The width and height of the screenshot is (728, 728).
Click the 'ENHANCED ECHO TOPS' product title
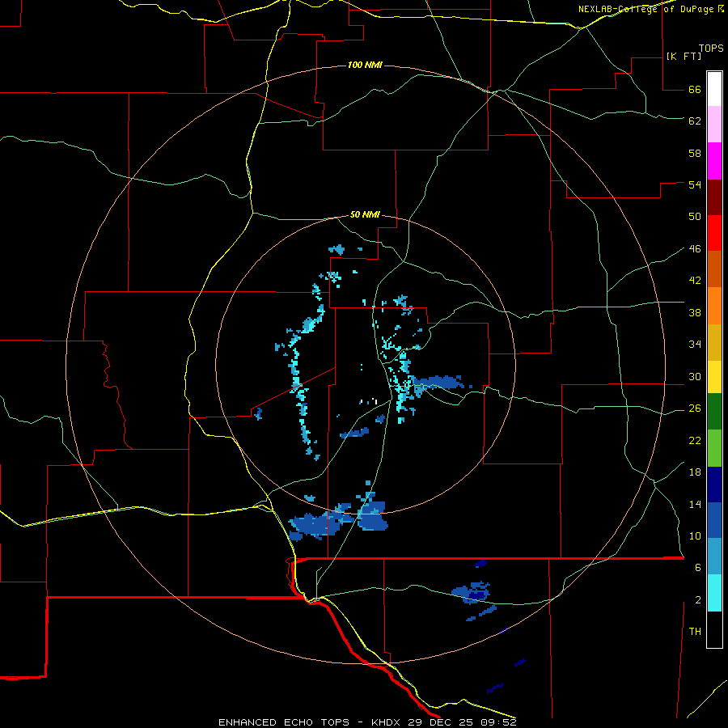point(284,722)
